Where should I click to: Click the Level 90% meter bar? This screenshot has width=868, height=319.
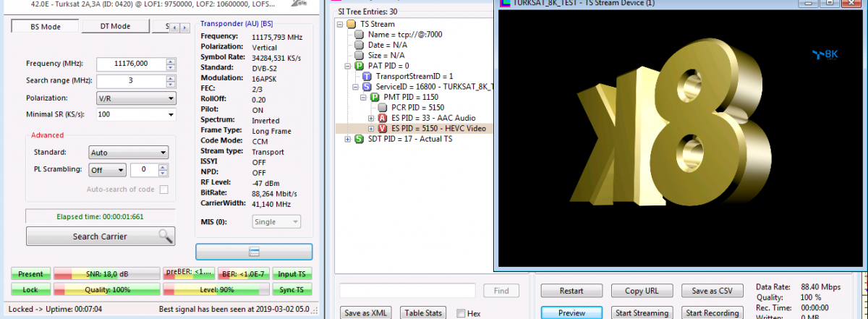point(215,289)
